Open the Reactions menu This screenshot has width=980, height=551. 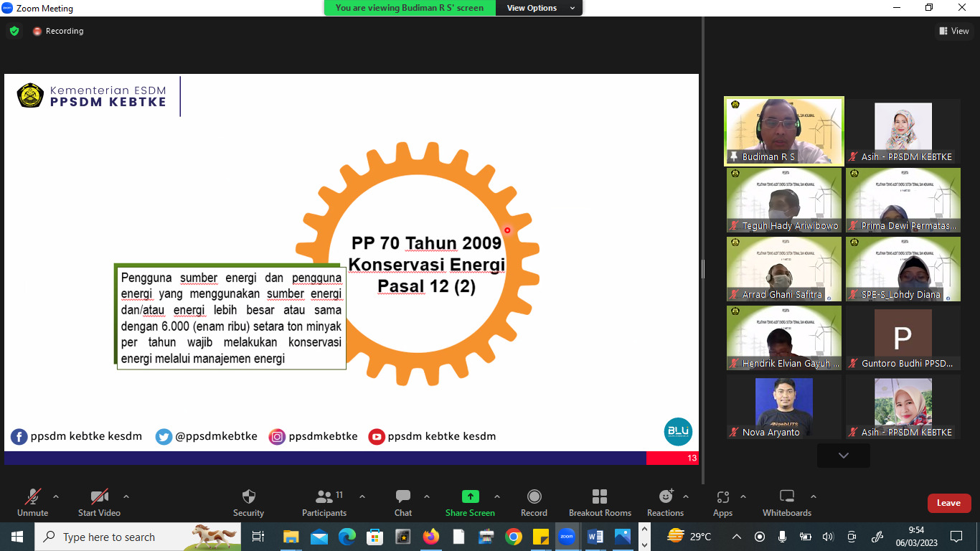click(665, 497)
